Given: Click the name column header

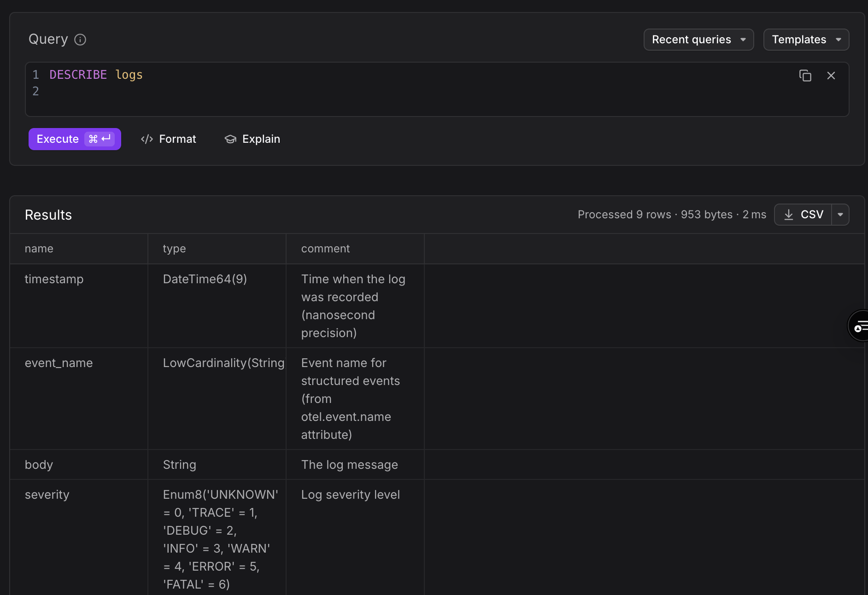Looking at the screenshot, I should tap(39, 248).
